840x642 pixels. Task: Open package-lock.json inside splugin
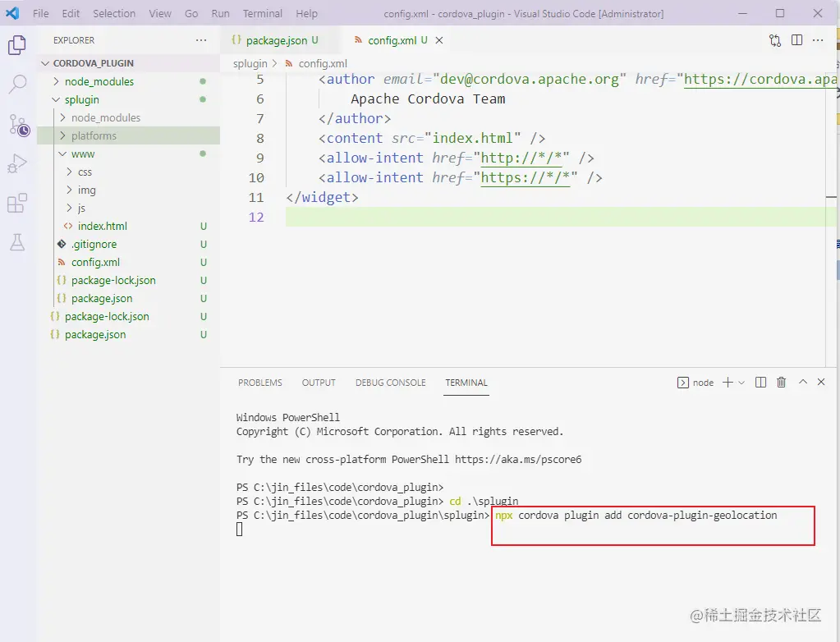point(129,280)
